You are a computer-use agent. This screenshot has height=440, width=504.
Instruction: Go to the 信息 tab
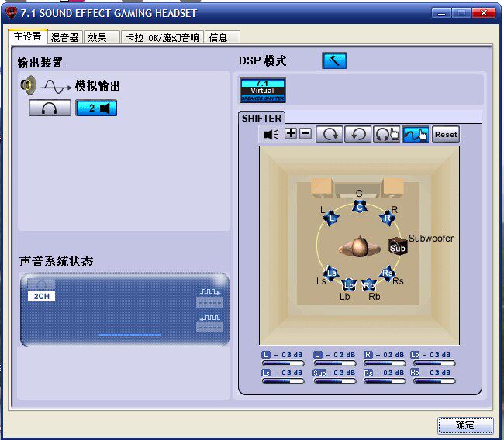pyautogui.click(x=222, y=38)
